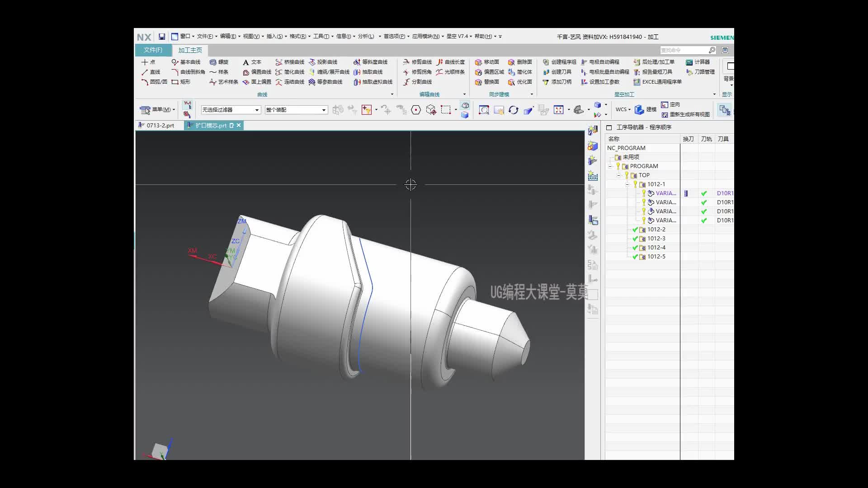This screenshot has height=488, width=868.
Task: Select the 删除面 delete face tool
Action: 520,62
